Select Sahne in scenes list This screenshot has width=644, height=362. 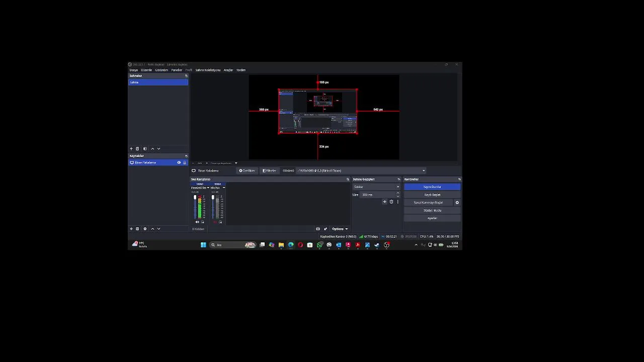(x=158, y=82)
